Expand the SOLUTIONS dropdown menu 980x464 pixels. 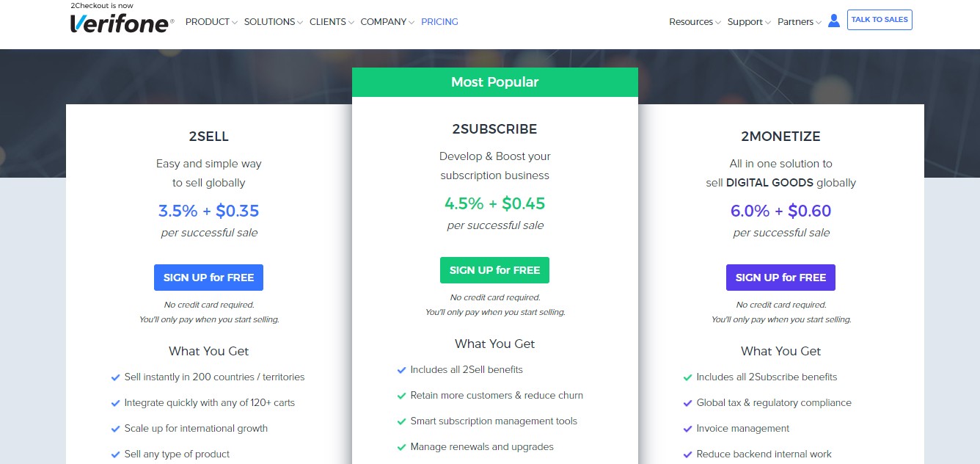click(x=274, y=22)
